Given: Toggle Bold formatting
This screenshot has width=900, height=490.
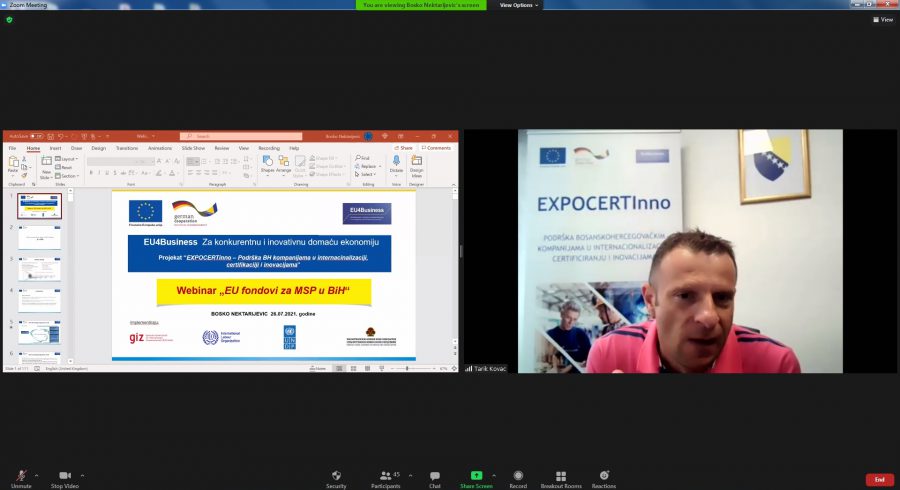Looking at the screenshot, I should pyautogui.click(x=91, y=173).
